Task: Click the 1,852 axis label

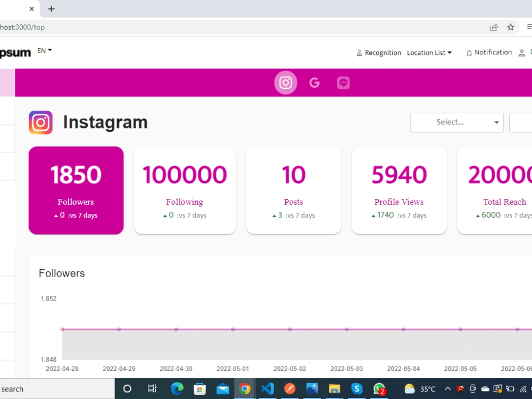Action: tap(48, 298)
